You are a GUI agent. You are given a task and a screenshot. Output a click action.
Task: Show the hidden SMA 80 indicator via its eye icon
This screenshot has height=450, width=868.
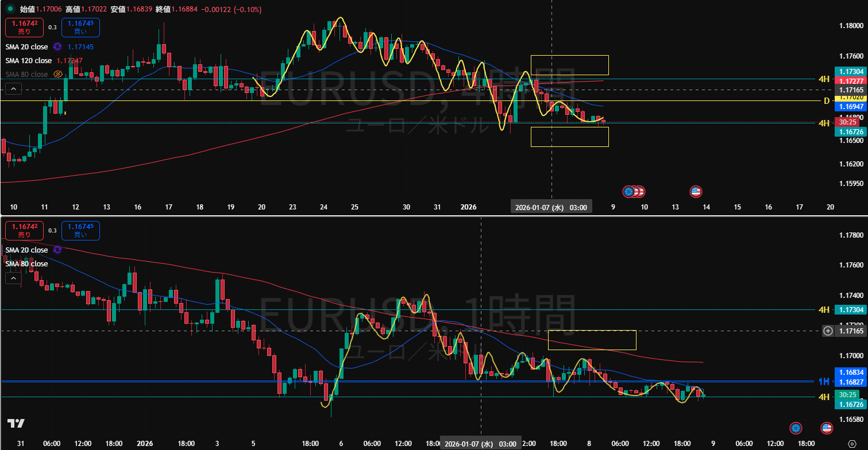click(57, 75)
